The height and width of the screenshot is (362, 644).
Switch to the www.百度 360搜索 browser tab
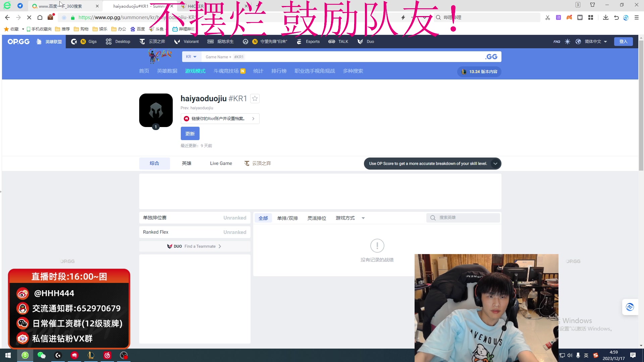click(x=65, y=6)
